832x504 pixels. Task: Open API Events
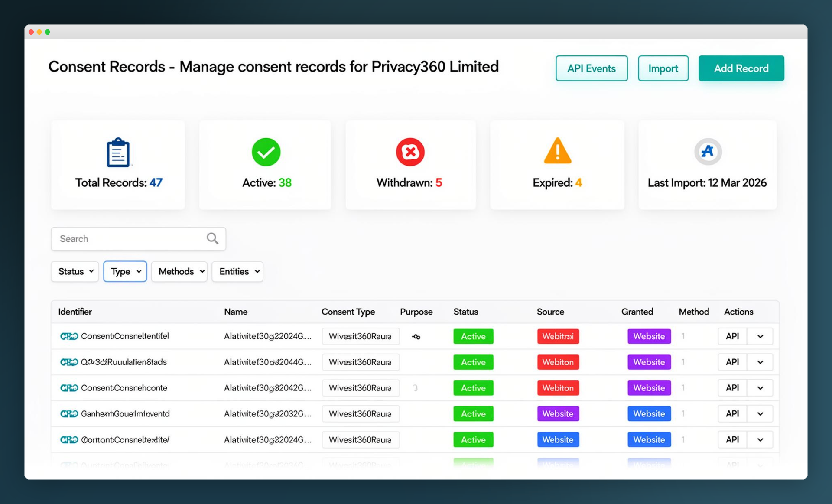pyautogui.click(x=591, y=68)
